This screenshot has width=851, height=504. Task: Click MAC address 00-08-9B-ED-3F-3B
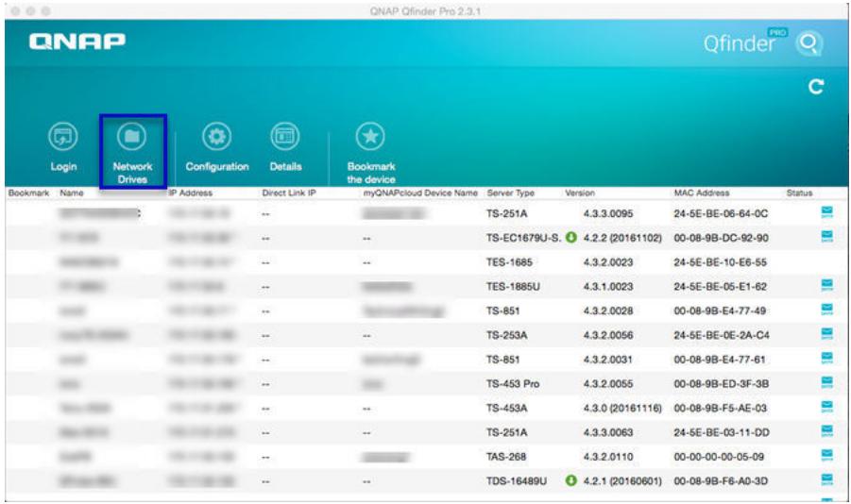click(721, 383)
